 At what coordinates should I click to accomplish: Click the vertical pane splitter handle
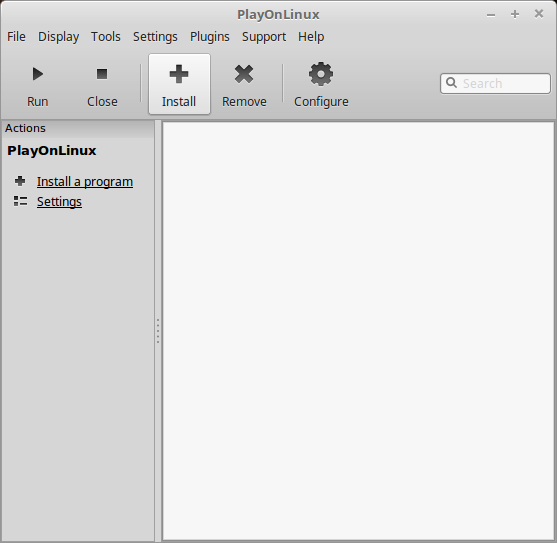coord(158,331)
